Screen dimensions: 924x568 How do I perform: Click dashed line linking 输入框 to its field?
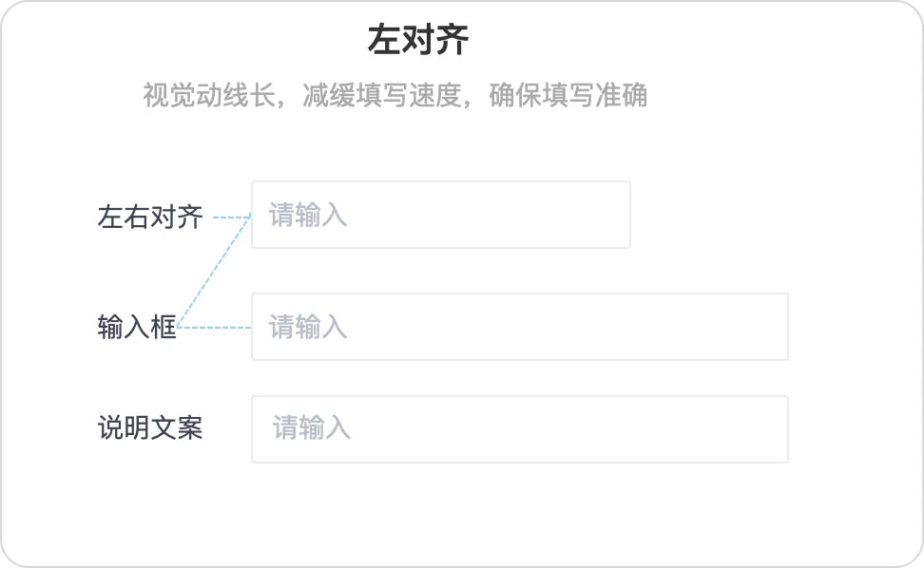click(x=214, y=328)
